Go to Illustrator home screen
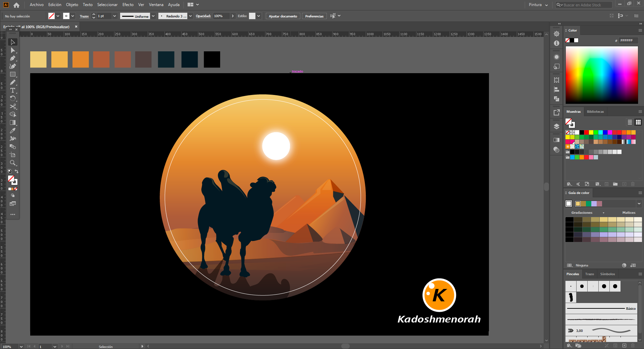 click(16, 5)
